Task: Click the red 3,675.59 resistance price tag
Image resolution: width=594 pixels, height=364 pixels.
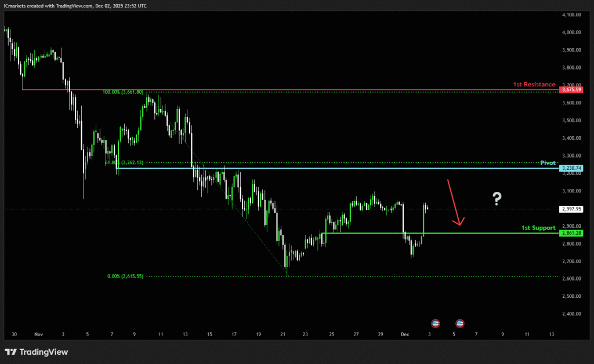Action: click(x=571, y=90)
